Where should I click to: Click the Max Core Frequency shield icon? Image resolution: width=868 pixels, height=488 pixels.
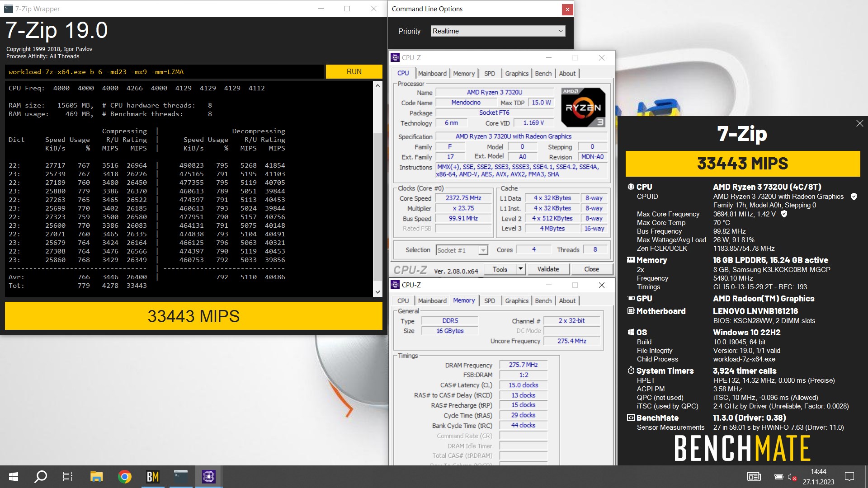click(x=784, y=214)
